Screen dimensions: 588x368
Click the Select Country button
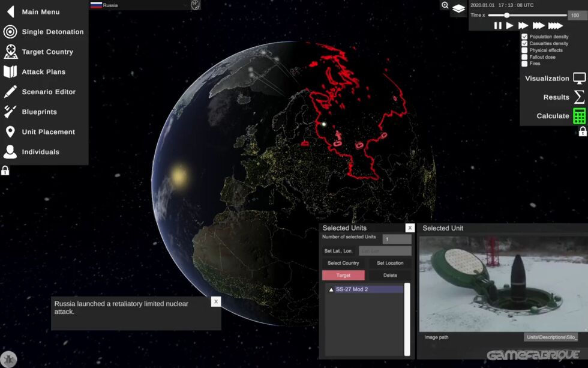coord(343,263)
